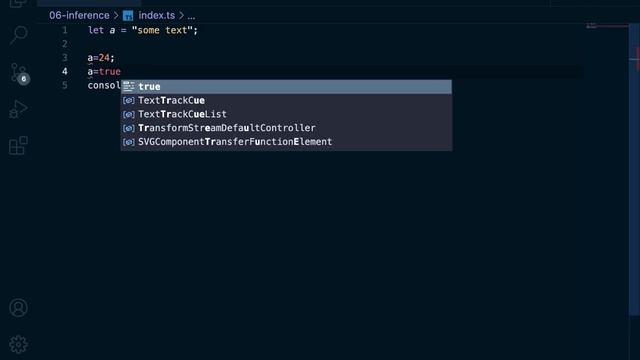Viewport: 640px width, 360px height.
Task: Expand the breadcrumb ellipsis item
Action: click(191, 16)
